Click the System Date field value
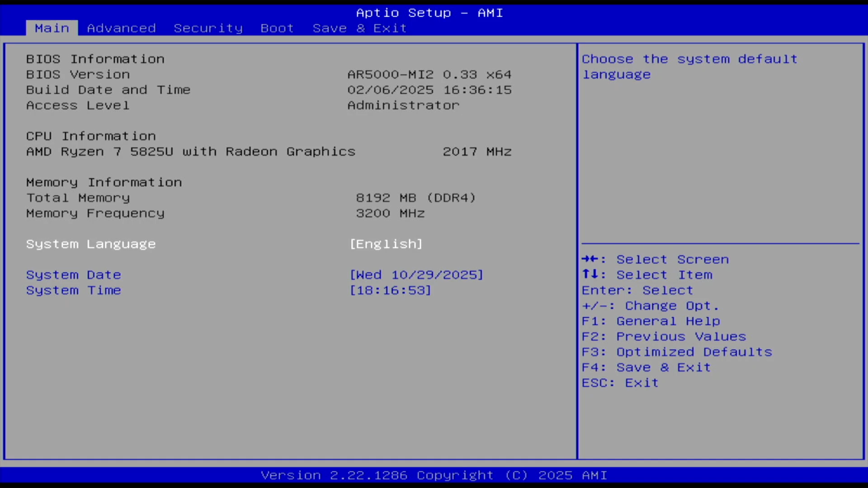Image resolution: width=868 pixels, height=488 pixels. click(416, 275)
